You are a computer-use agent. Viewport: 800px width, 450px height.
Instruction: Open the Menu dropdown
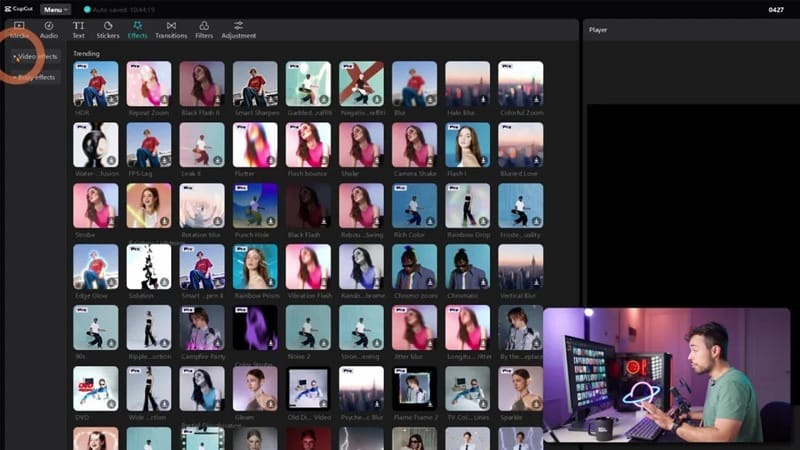click(x=55, y=10)
